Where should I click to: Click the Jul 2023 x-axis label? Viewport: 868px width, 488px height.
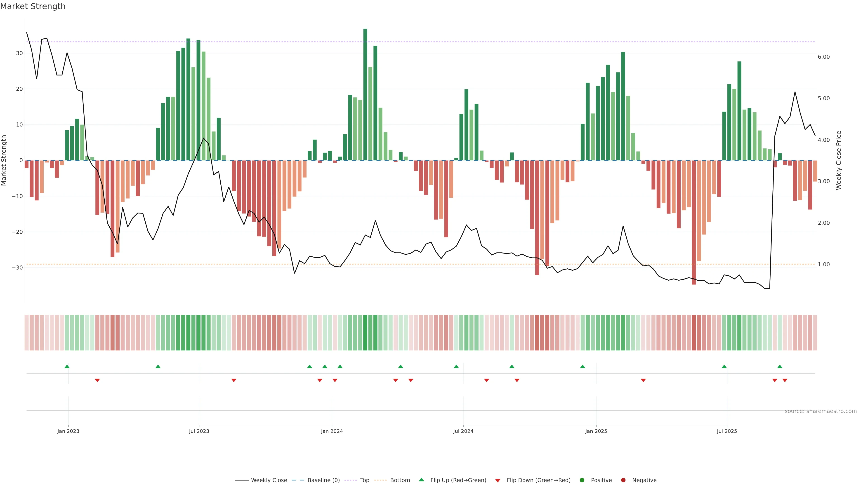click(x=199, y=431)
